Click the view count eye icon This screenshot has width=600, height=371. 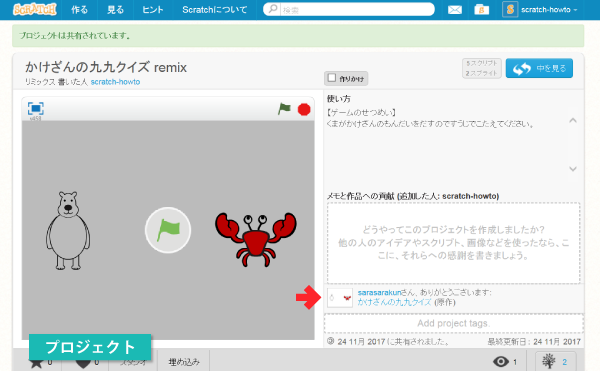point(501,361)
